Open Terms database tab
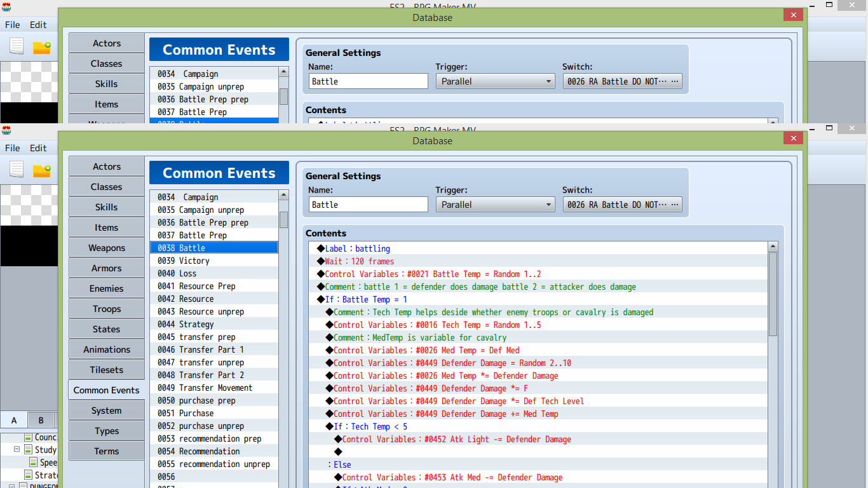The height and width of the screenshot is (488, 868). click(x=107, y=451)
